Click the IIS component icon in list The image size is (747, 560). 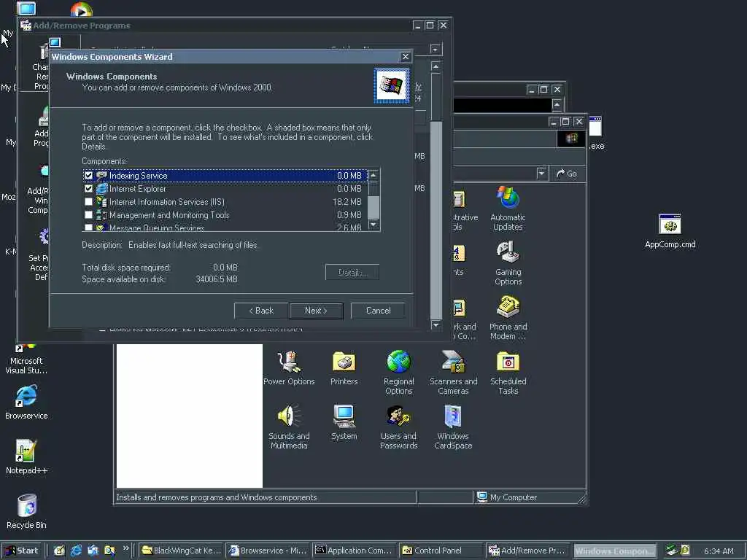pyautogui.click(x=101, y=202)
